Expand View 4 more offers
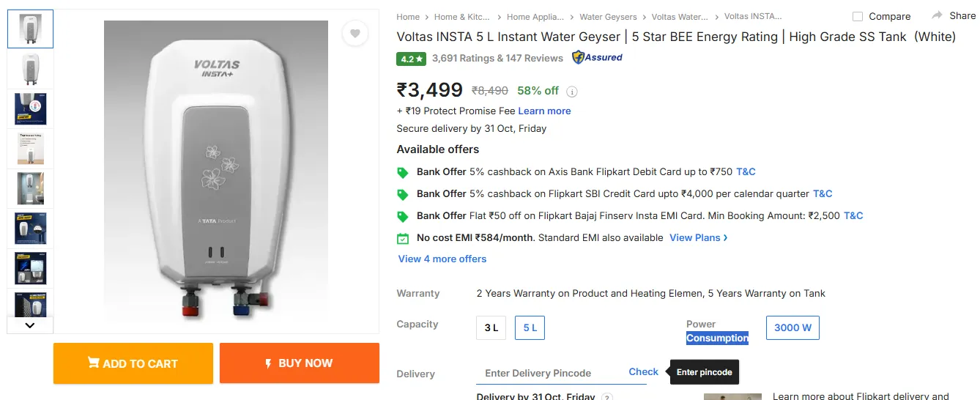The image size is (980, 400). [442, 259]
